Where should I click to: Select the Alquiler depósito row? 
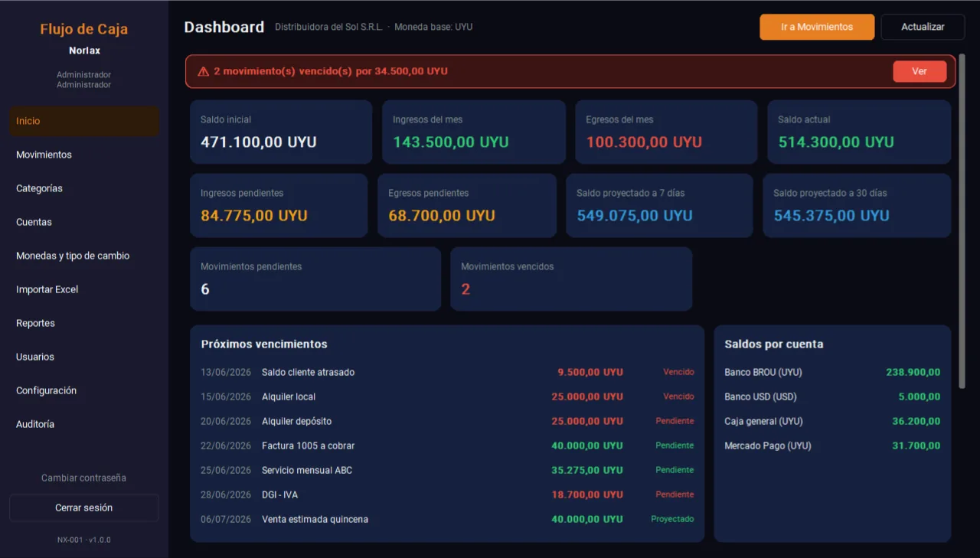click(x=447, y=421)
